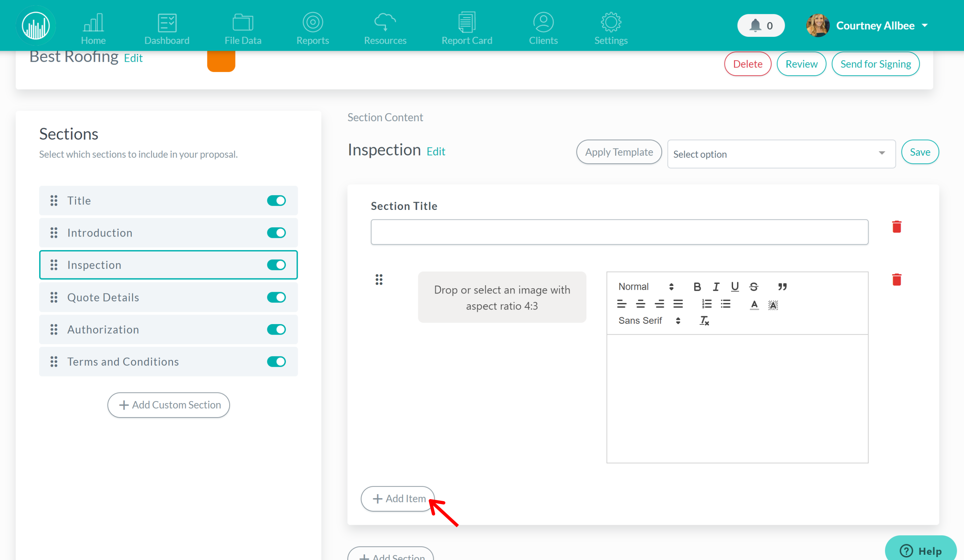964x560 pixels.
Task: Grab the Title section drag handle
Action: (x=54, y=200)
